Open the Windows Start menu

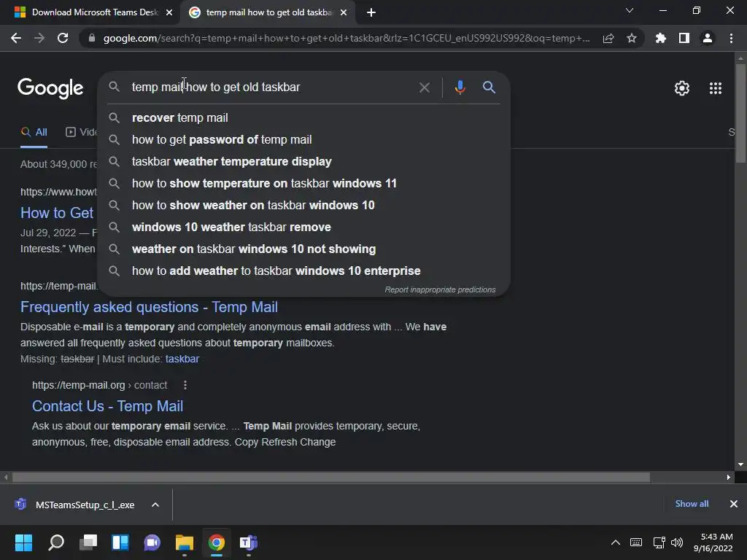click(23, 542)
